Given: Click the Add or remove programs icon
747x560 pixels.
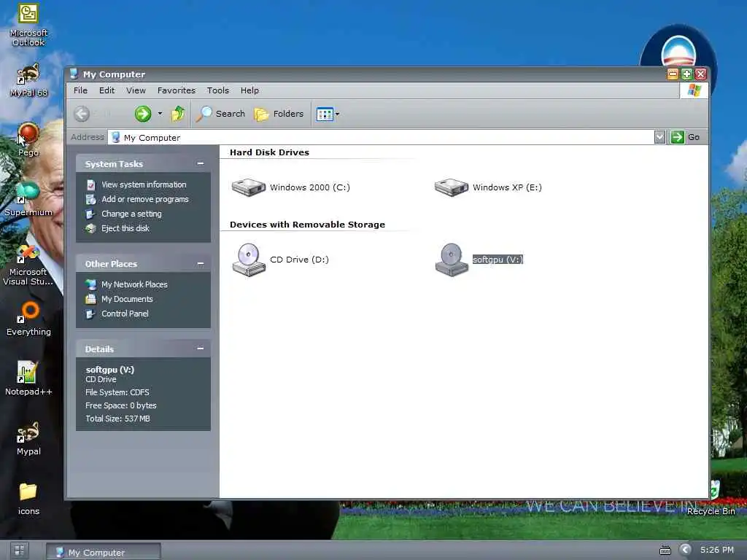Looking at the screenshot, I should pyautogui.click(x=90, y=199).
